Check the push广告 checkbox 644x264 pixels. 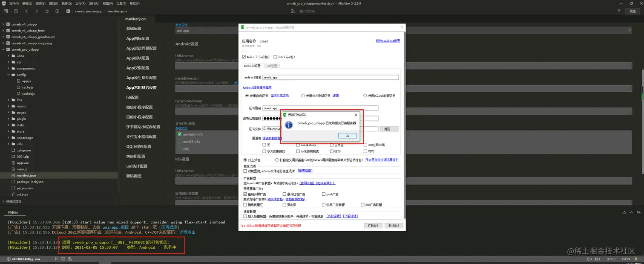[323, 194]
